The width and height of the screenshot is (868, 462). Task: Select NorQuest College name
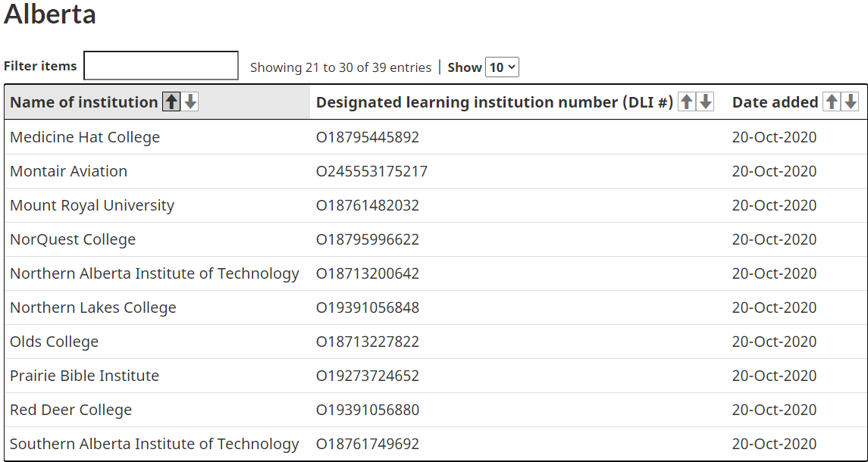coord(73,239)
